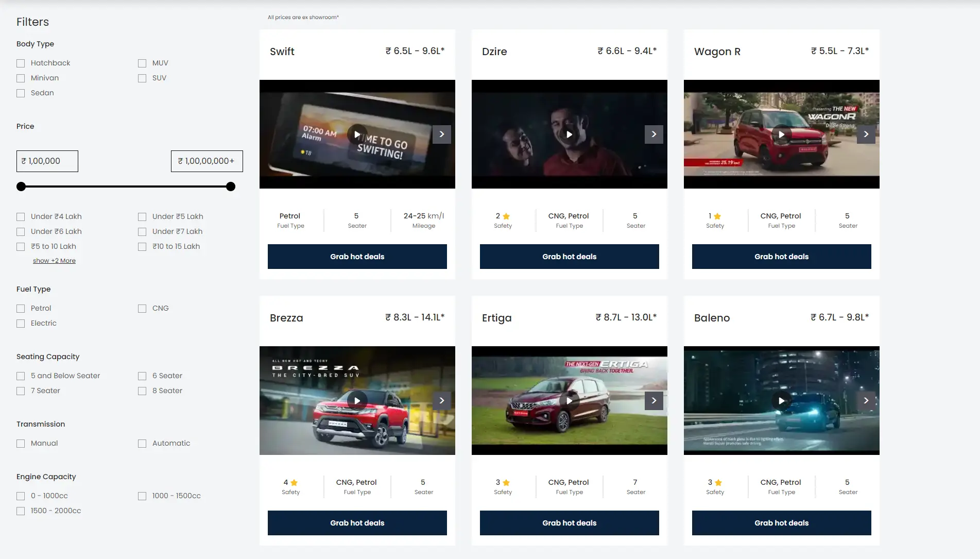Screen dimensions: 980x559
Task: Check 1000 - 1500cc engine capacity
Action: click(142, 496)
